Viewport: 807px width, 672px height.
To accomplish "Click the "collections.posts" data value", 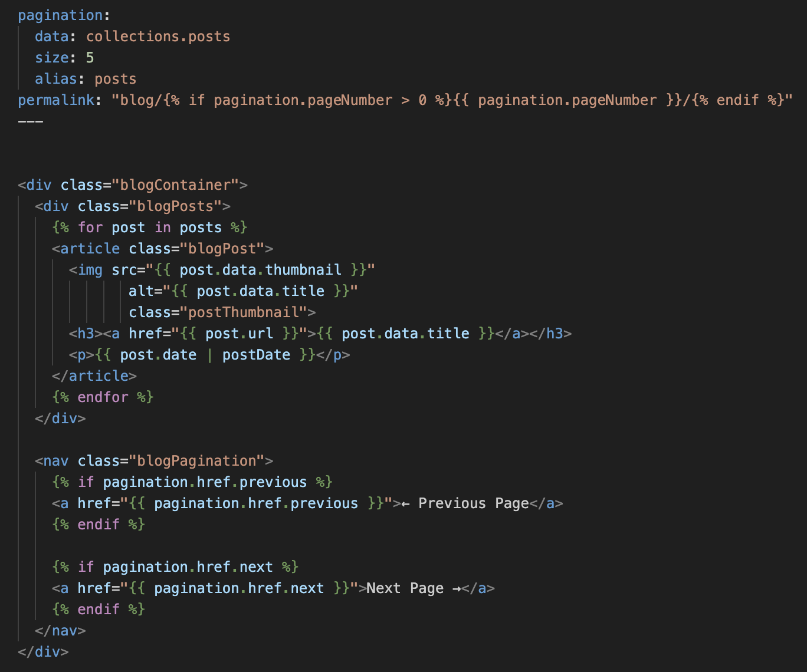I will point(158,37).
